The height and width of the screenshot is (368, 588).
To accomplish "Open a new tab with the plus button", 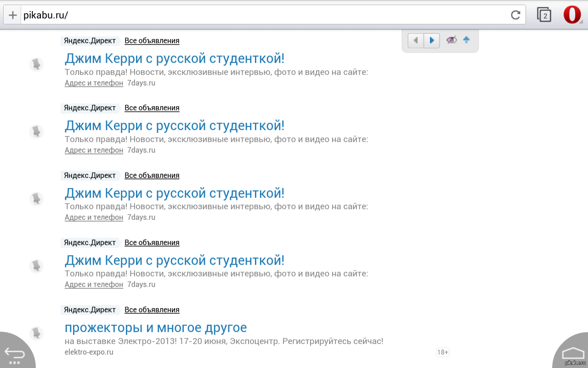I will [x=12, y=15].
